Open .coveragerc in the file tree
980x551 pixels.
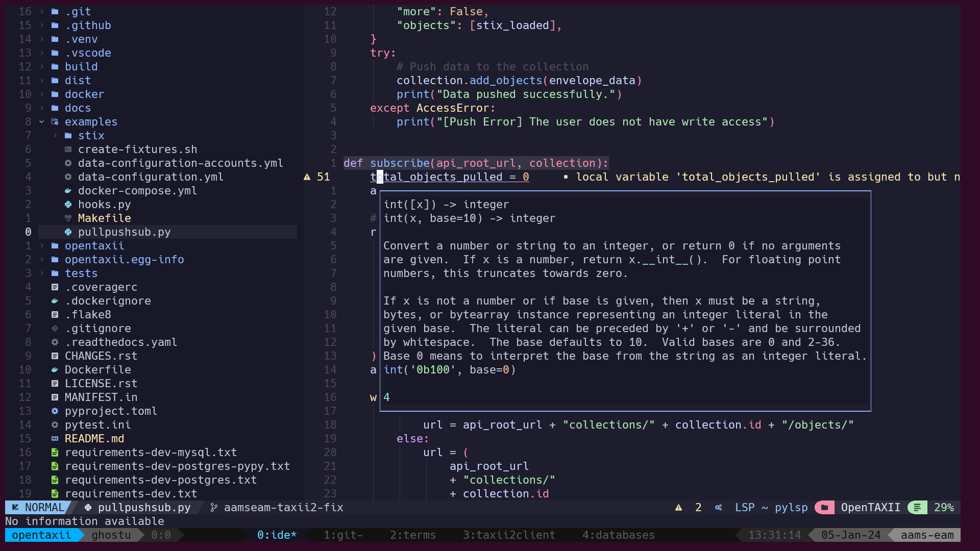pyautogui.click(x=101, y=287)
